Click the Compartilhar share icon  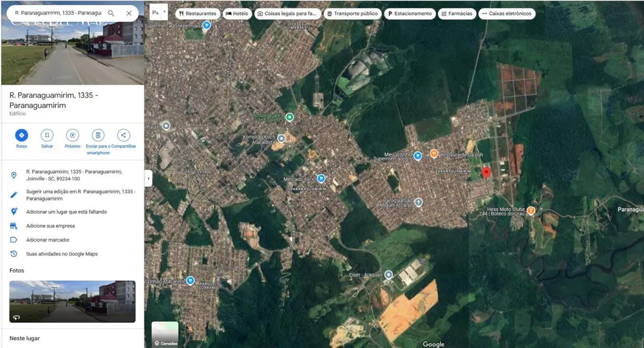[x=123, y=135]
